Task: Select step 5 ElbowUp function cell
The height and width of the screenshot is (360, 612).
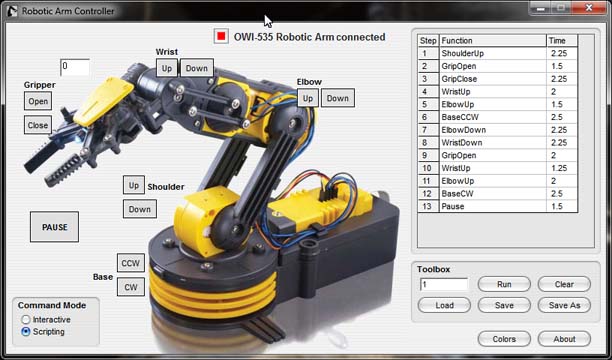Action: point(493,104)
